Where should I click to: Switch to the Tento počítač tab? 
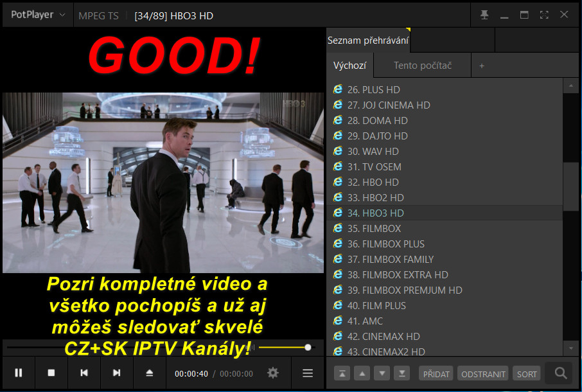tap(423, 66)
